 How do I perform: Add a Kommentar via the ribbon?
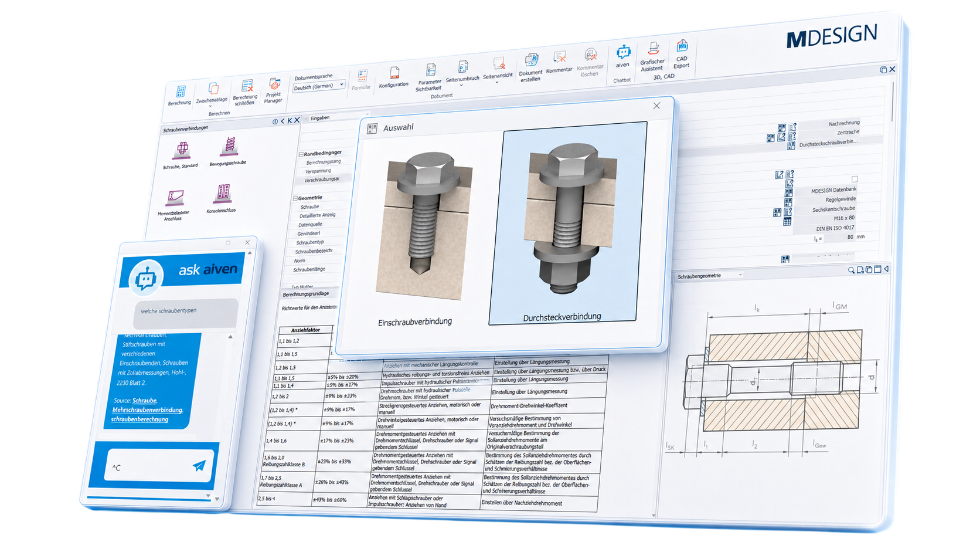click(x=559, y=63)
